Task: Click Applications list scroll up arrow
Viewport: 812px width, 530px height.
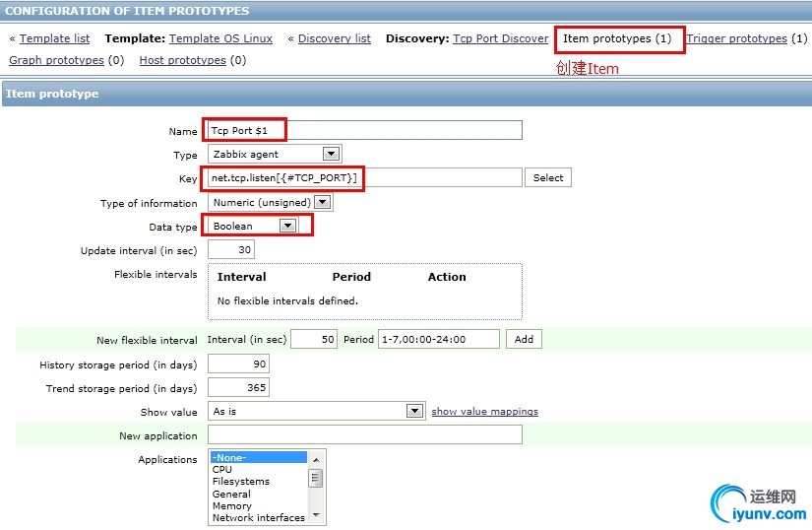Action: [316, 459]
